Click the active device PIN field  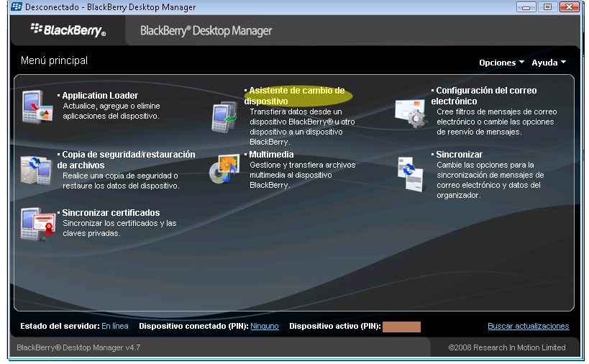pos(401,327)
